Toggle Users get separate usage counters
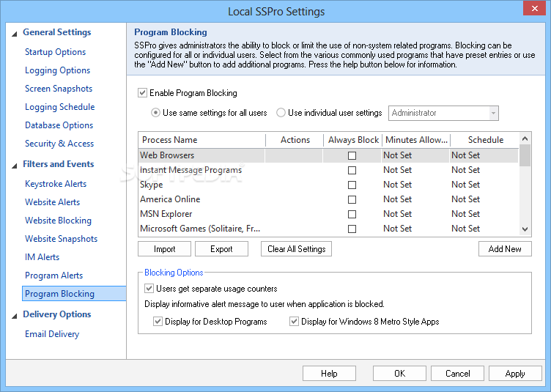551x392 pixels. click(x=149, y=289)
